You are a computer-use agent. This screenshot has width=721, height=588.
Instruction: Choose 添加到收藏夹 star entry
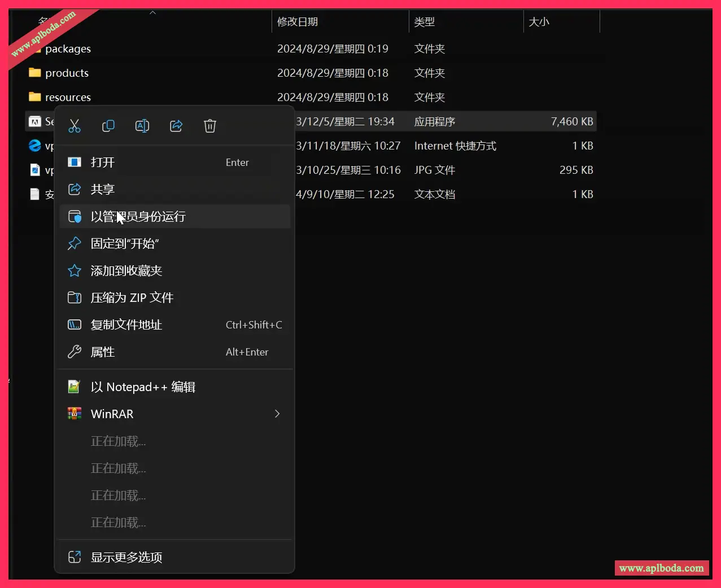(175, 270)
